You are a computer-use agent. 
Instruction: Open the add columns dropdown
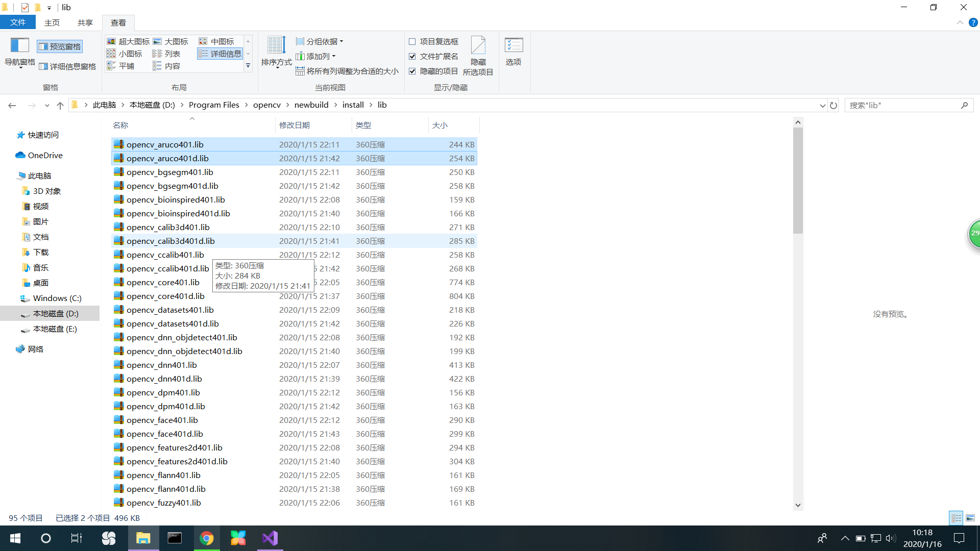[x=316, y=56]
